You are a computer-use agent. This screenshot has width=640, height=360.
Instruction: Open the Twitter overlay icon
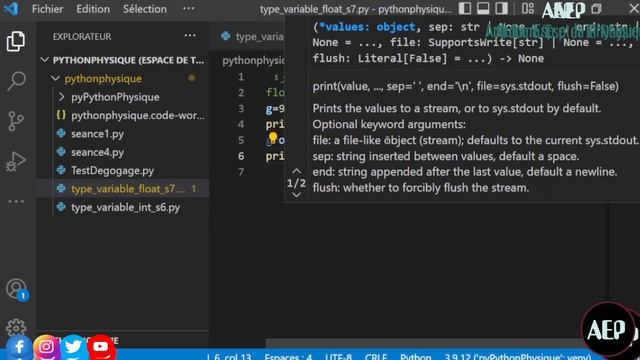pyautogui.click(x=73, y=347)
